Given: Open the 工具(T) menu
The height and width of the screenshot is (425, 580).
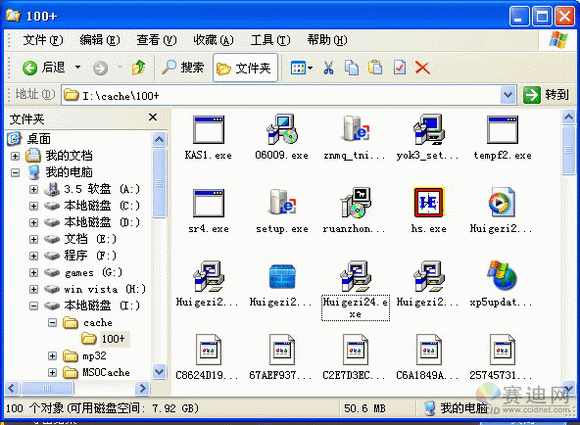Looking at the screenshot, I should click(270, 40).
